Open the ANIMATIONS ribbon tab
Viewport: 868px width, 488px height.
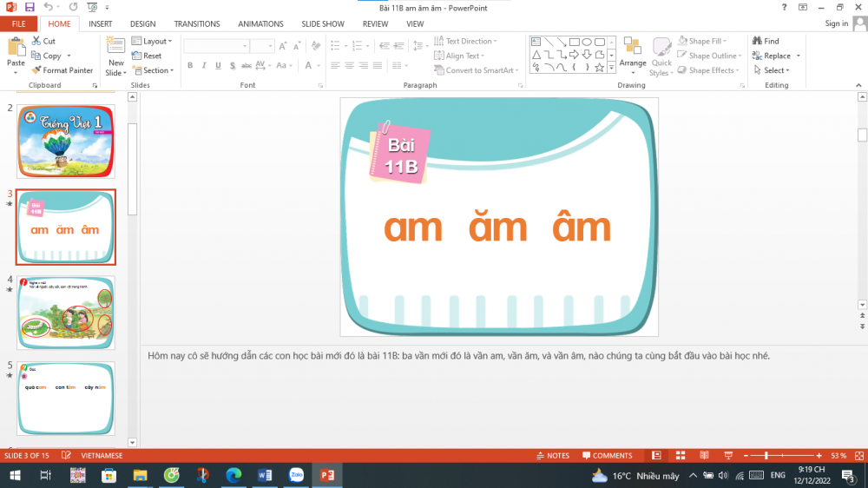[260, 24]
